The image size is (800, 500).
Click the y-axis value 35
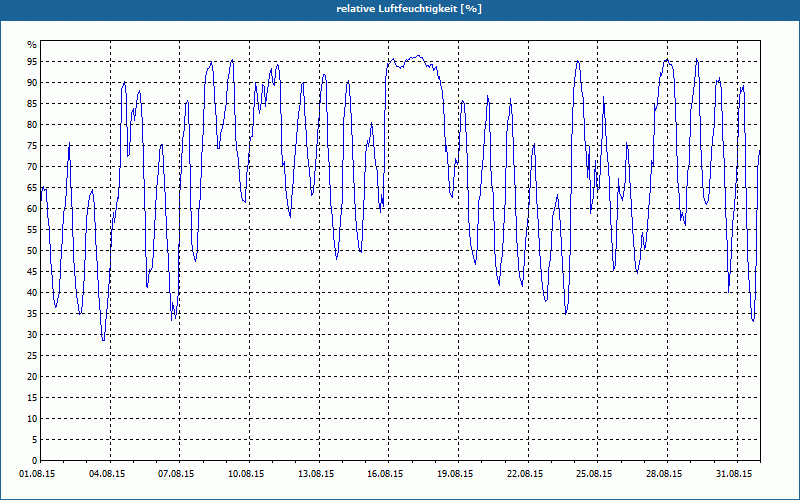(x=32, y=314)
